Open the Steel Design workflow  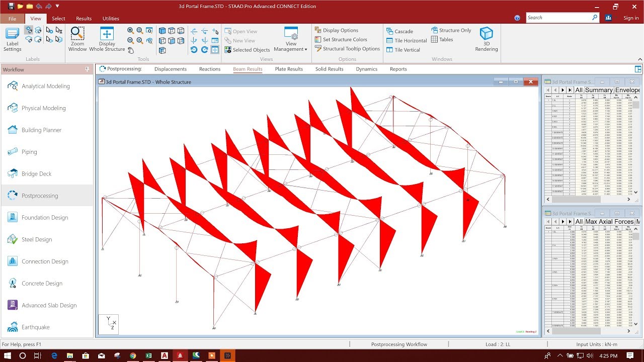tap(47, 239)
